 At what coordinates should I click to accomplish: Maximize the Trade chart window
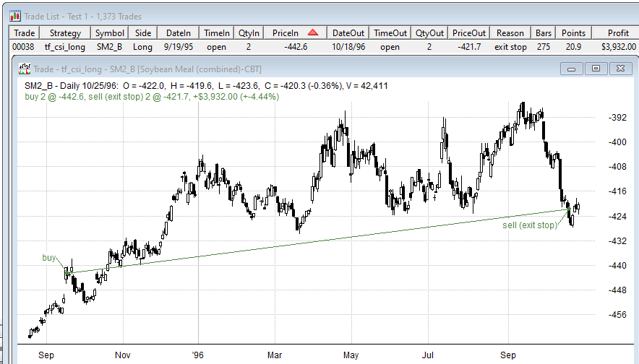click(596, 69)
